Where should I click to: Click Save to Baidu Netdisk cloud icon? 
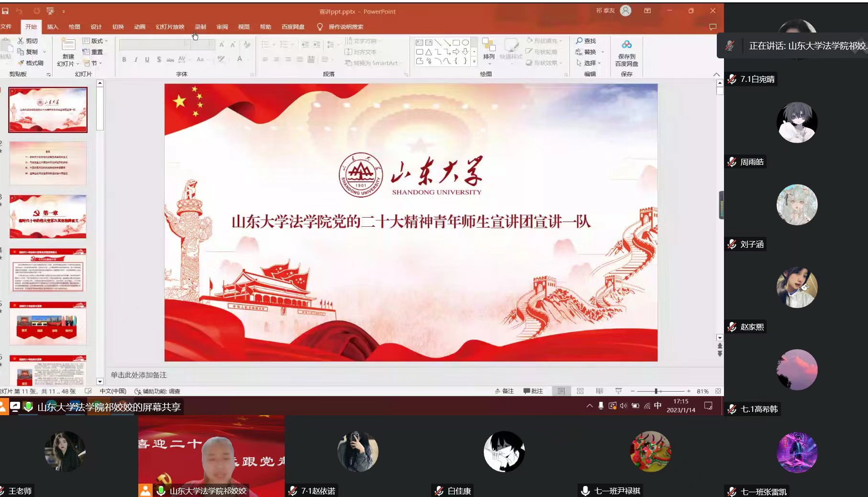click(626, 45)
